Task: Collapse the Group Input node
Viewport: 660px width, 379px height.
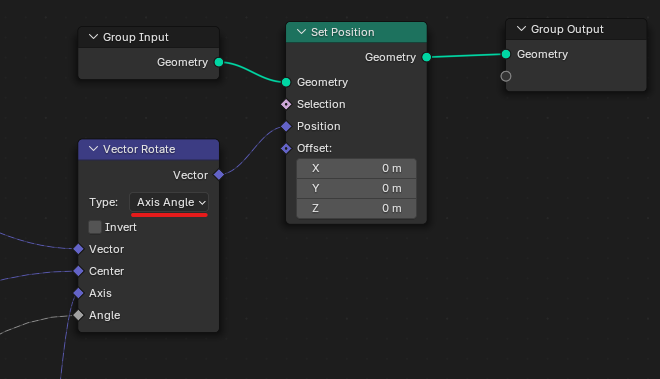Action: click(x=93, y=37)
